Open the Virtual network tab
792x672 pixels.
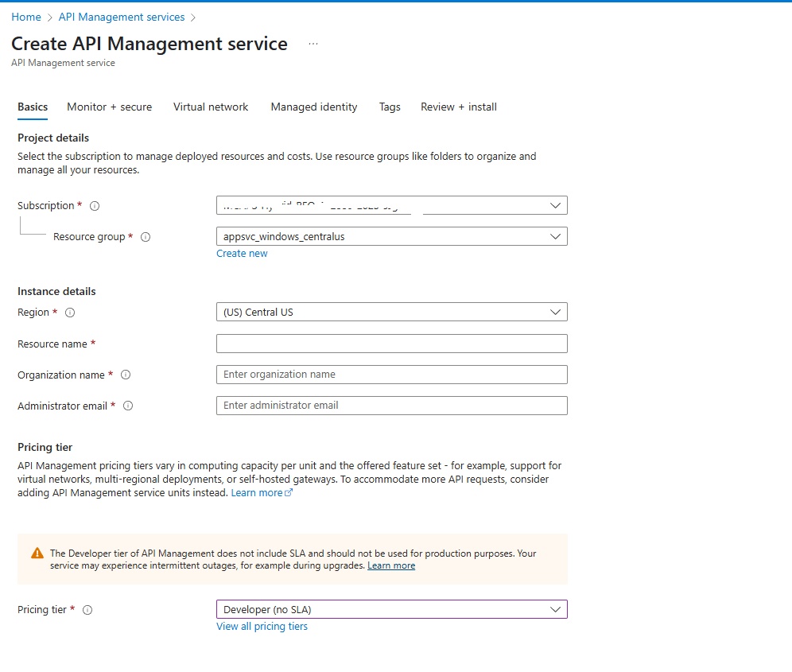(211, 107)
